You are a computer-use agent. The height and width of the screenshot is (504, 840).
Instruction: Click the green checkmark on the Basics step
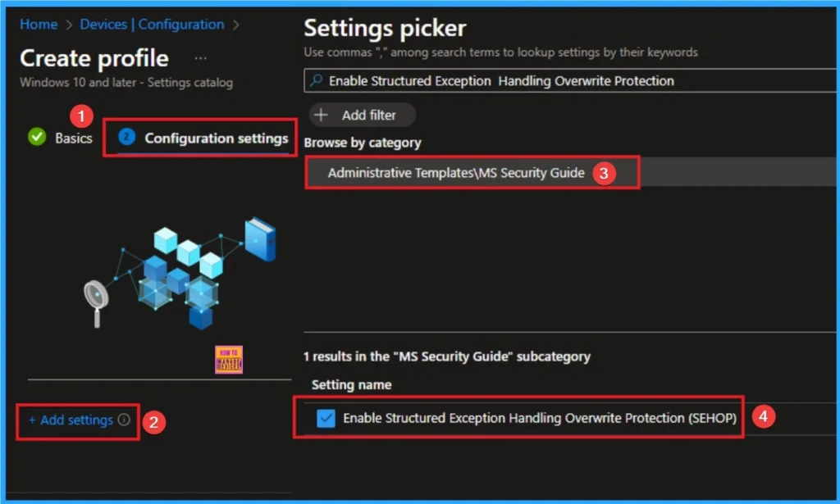37,138
